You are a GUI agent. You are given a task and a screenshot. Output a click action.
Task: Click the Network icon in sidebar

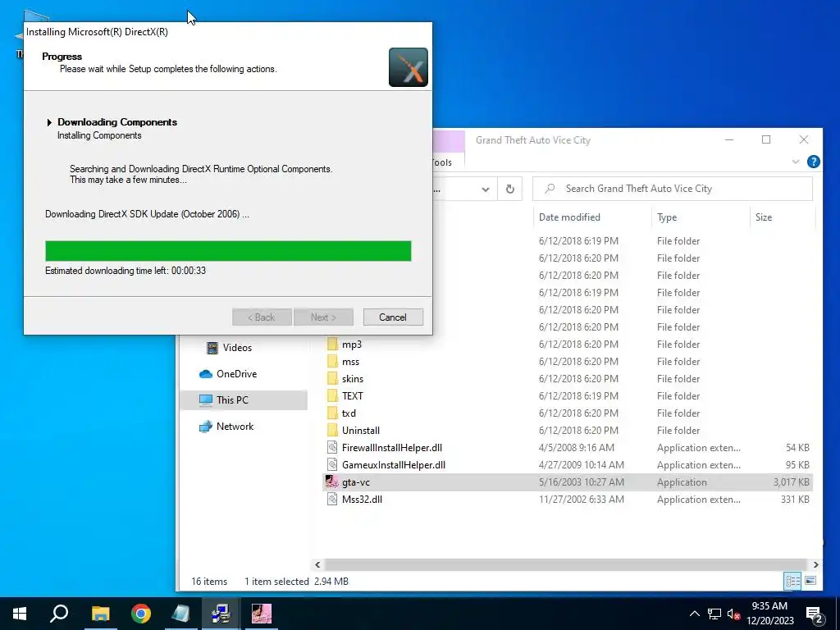tap(206, 427)
